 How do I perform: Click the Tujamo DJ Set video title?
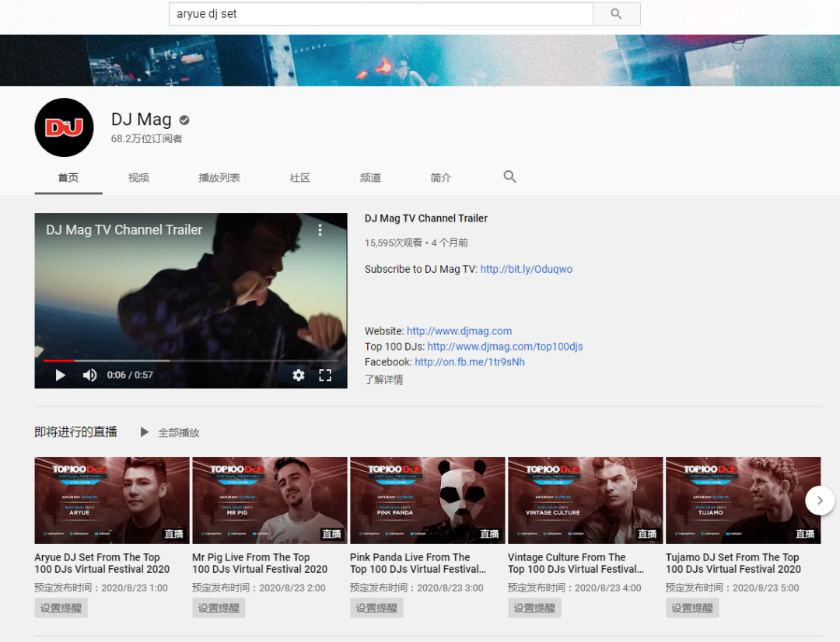pos(733,563)
